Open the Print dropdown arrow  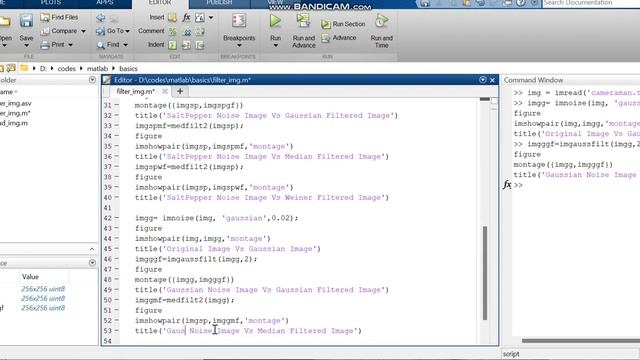click(x=70, y=44)
